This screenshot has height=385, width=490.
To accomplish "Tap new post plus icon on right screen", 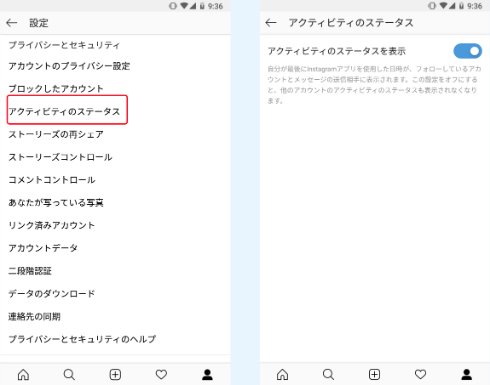I will click(x=374, y=375).
